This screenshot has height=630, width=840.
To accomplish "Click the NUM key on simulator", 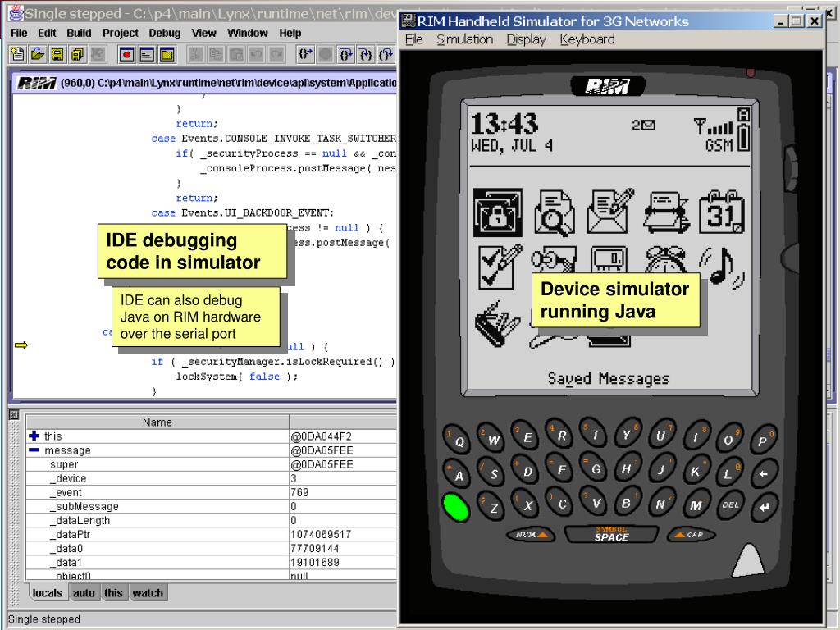I will pyautogui.click(x=531, y=535).
